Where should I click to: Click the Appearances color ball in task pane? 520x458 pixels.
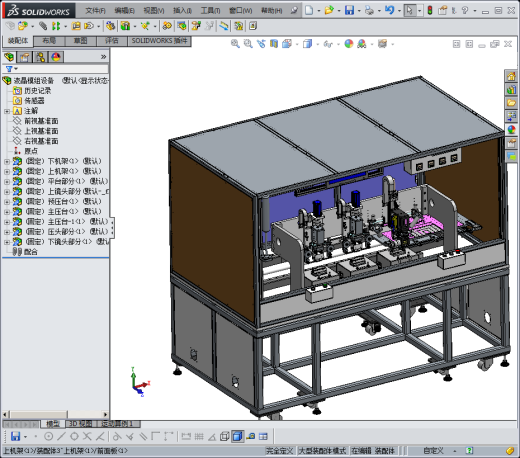[x=511, y=130]
